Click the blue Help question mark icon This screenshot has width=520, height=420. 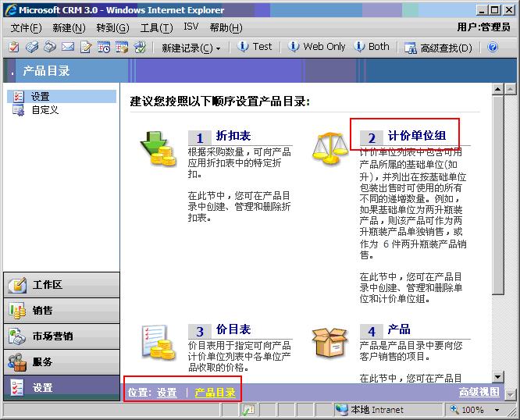click(x=493, y=47)
